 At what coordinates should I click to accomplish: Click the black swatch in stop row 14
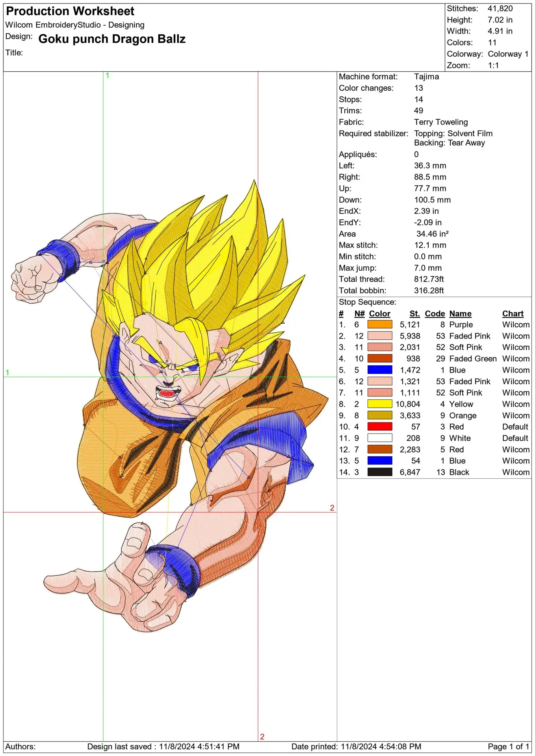coord(380,472)
